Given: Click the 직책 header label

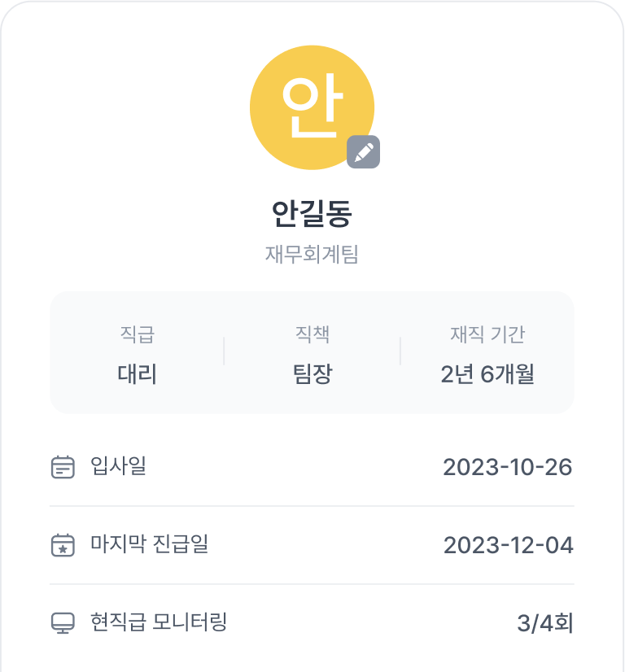Looking at the screenshot, I should tap(312, 334).
